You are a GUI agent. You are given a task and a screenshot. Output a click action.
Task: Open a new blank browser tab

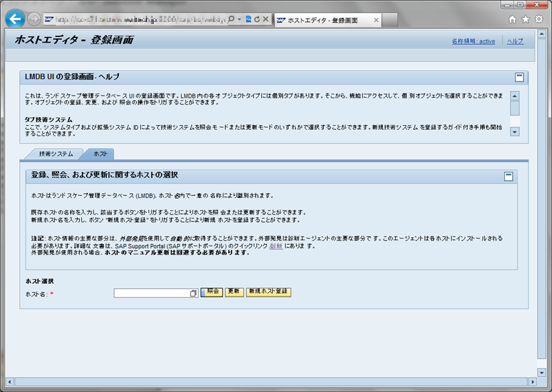390,21
